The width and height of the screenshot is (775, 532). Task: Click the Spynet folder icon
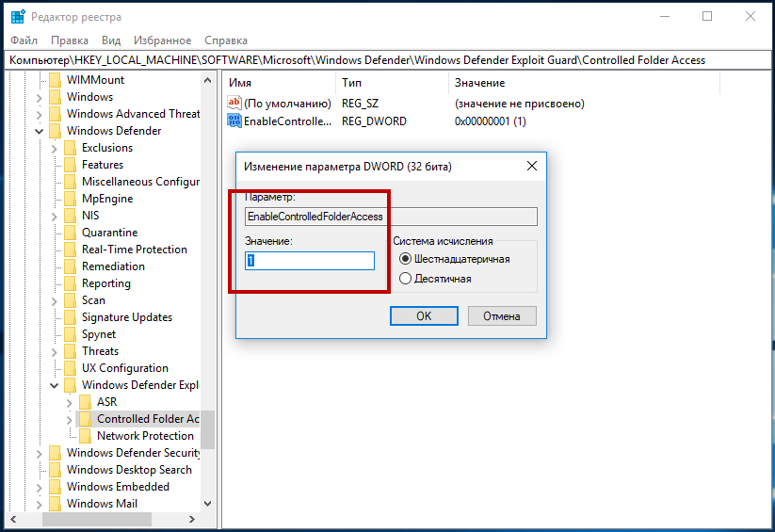click(71, 333)
